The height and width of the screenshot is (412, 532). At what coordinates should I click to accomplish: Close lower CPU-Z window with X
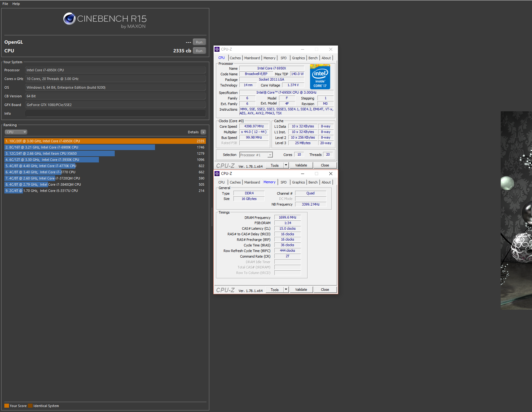pos(331,174)
